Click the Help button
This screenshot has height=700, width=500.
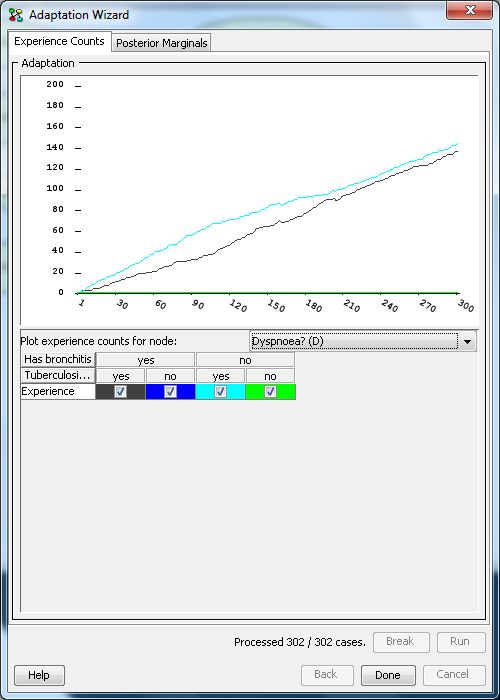(x=39, y=675)
